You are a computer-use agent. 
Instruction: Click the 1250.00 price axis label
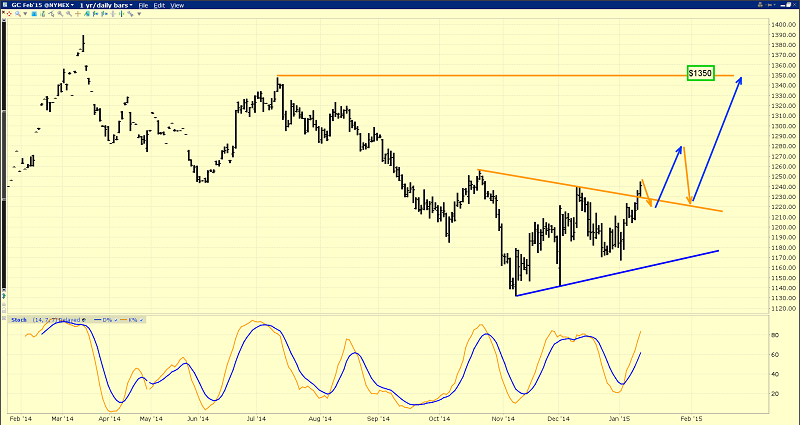tap(782, 177)
